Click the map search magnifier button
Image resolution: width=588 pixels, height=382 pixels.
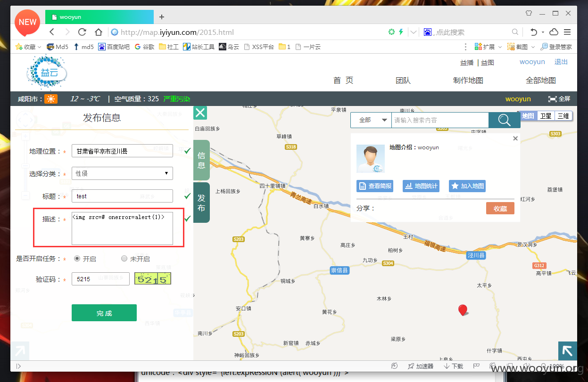coord(504,120)
